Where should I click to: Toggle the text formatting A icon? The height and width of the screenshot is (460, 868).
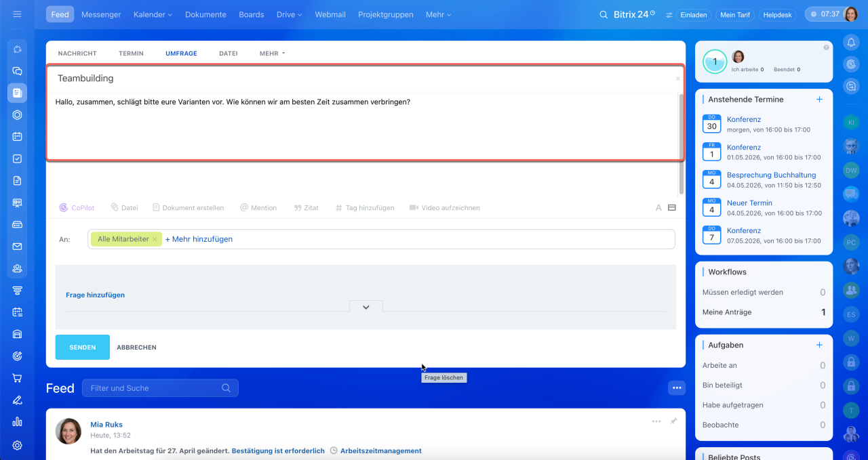point(658,208)
